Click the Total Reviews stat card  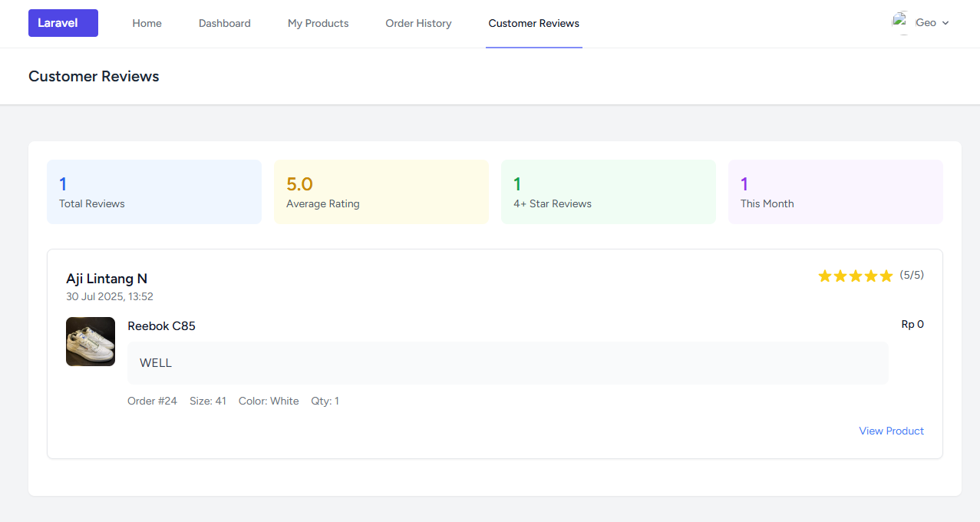(x=154, y=192)
